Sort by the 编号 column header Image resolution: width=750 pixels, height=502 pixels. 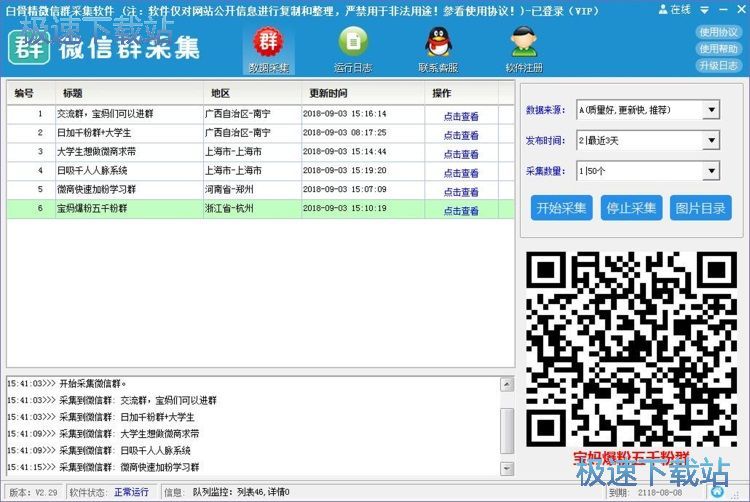point(32,93)
